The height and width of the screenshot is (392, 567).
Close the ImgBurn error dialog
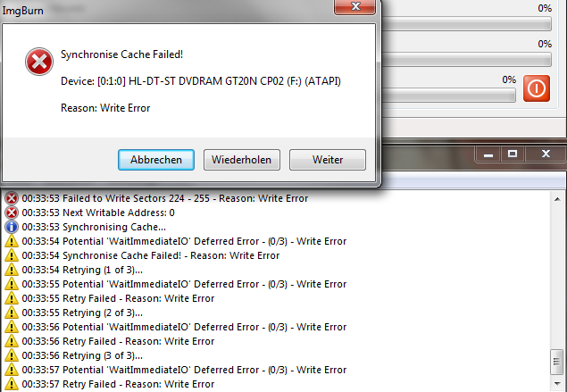[x=355, y=6]
